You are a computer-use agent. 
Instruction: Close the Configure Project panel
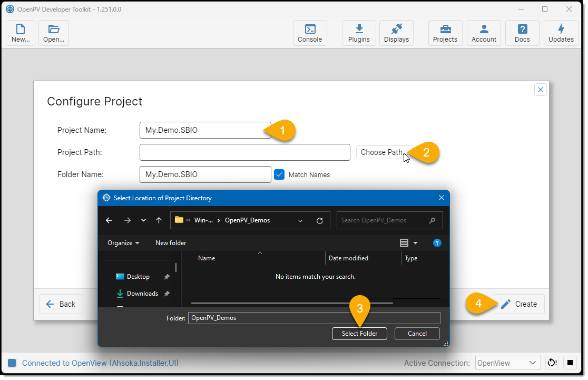click(x=541, y=90)
